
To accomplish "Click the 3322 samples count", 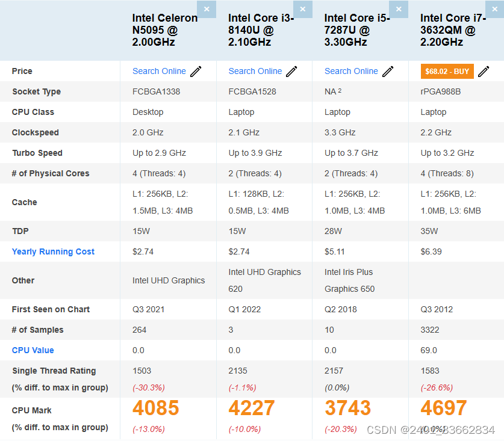I will coord(430,330).
